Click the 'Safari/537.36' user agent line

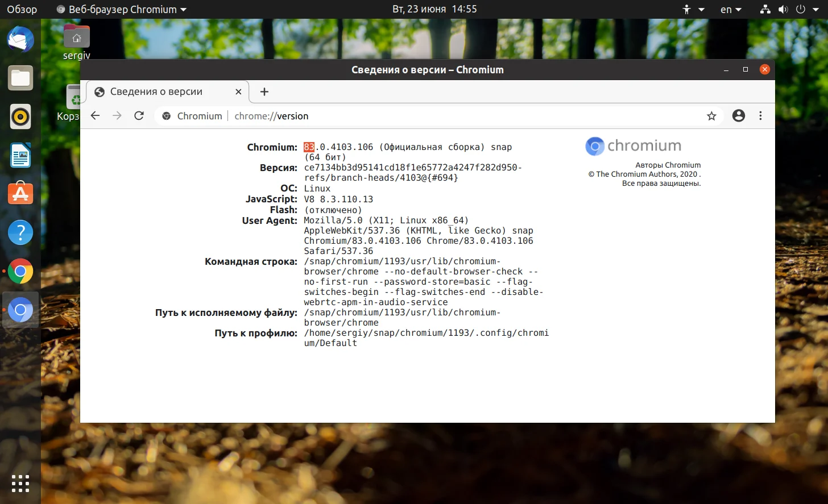point(338,251)
